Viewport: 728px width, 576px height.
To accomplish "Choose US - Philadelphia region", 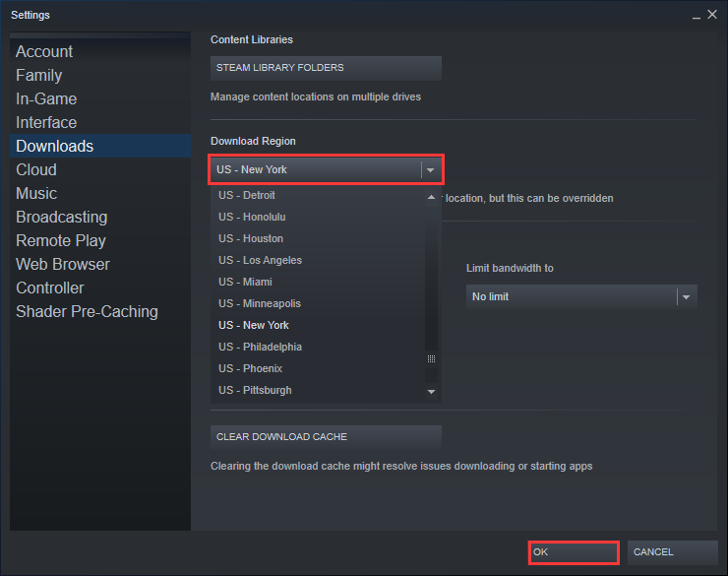I will pos(318,347).
